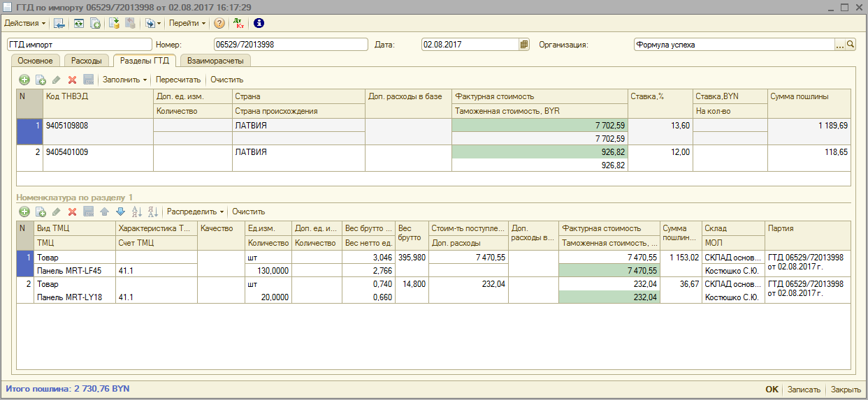
Task: Expand the Распределить dropdown
Action: 195,212
